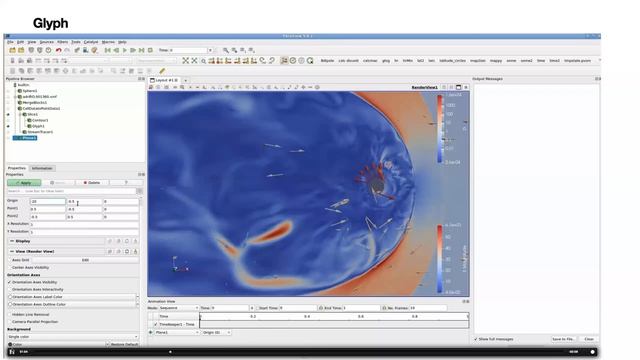Image resolution: width=640 pixels, height=360 pixels.
Task: Open the Origin (0) property dropdown
Action: [216, 332]
